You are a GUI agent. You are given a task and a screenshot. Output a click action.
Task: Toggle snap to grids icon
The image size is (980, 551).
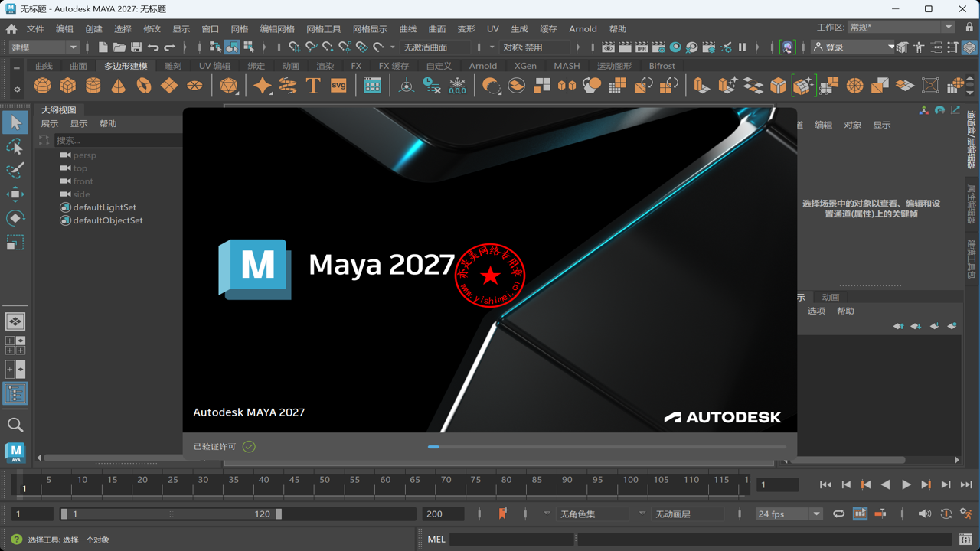click(294, 47)
